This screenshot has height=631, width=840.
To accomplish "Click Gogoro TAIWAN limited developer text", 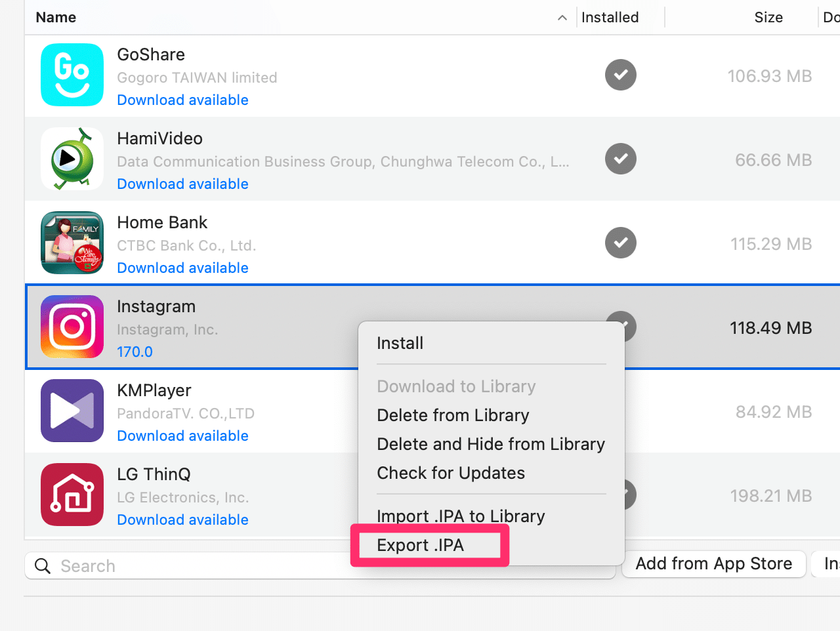I will click(x=197, y=77).
